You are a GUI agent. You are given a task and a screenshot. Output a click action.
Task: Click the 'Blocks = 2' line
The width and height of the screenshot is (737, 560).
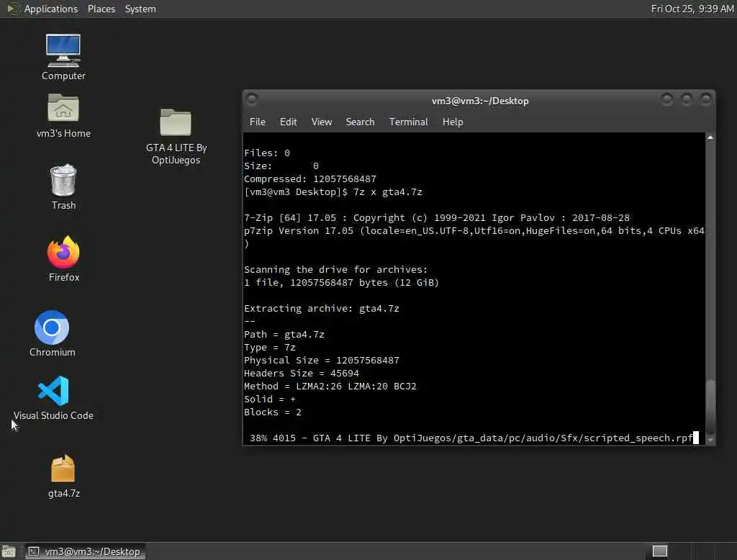[273, 412]
